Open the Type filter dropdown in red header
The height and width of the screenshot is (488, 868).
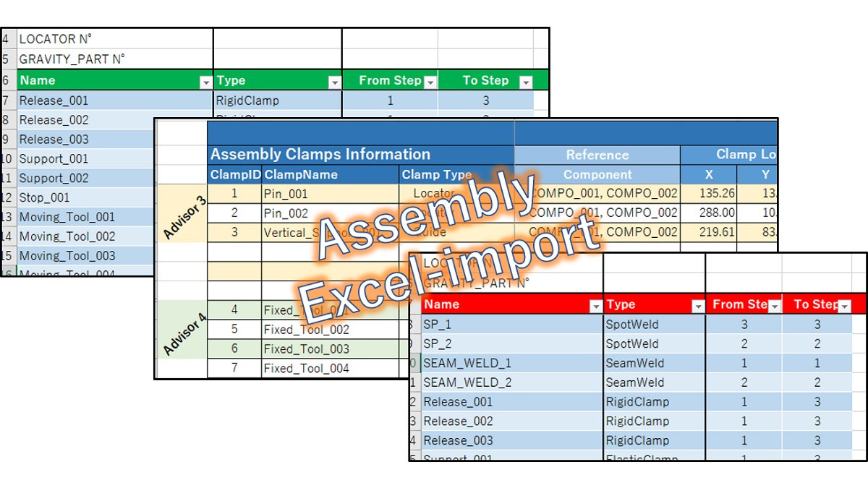pyautogui.click(x=698, y=307)
